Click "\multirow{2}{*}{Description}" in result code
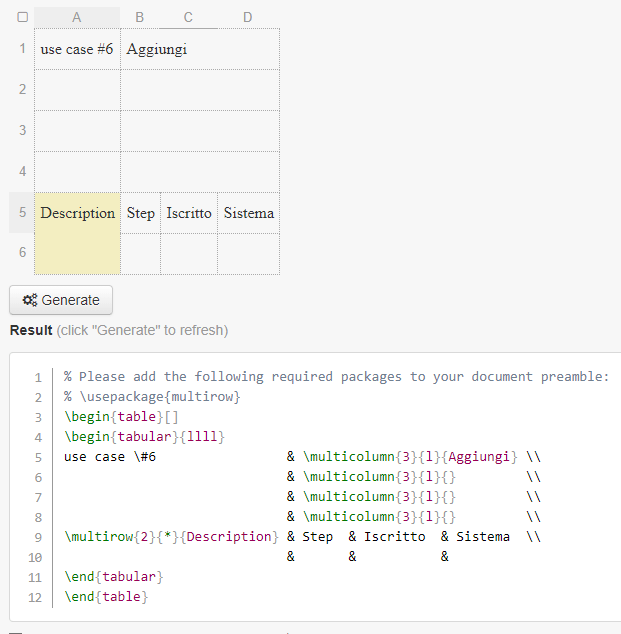 (171, 537)
